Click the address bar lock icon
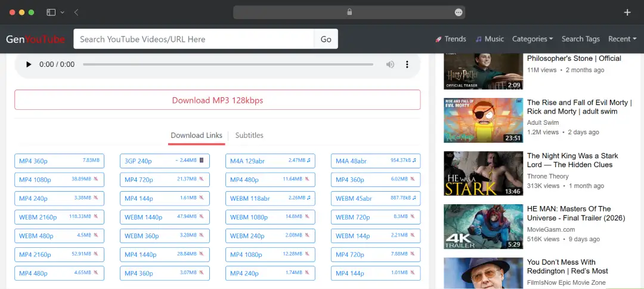The width and height of the screenshot is (644, 289). click(x=349, y=13)
